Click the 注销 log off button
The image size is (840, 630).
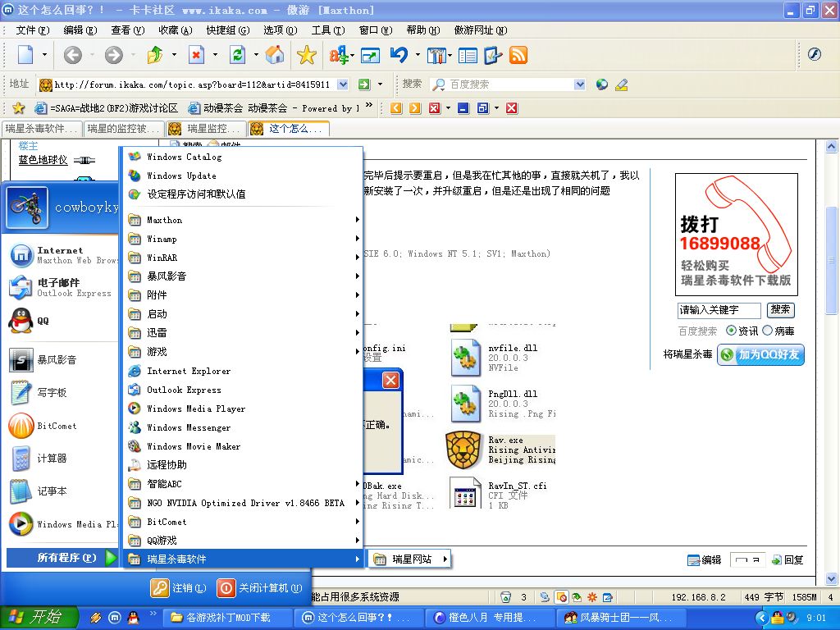point(178,587)
